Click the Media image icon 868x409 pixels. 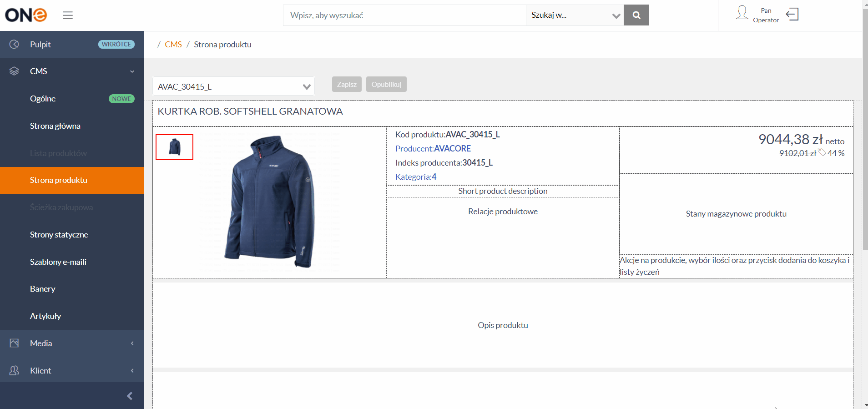pyautogui.click(x=14, y=343)
